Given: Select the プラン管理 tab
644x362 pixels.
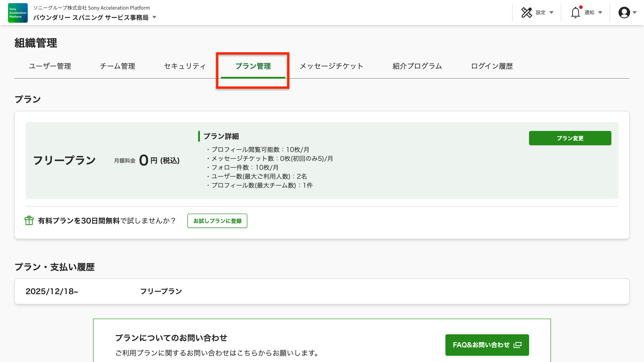Looking at the screenshot, I should (x=253, y=66).
